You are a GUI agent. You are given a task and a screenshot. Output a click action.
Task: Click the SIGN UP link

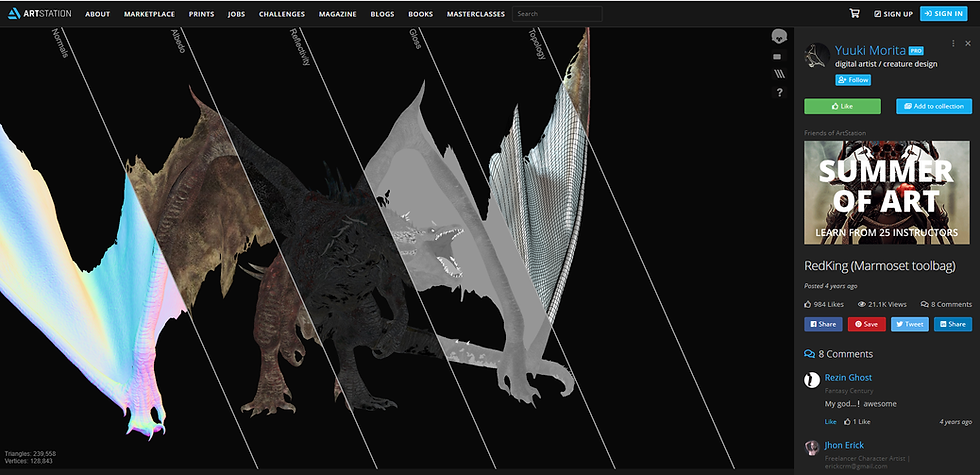[893, 14]
